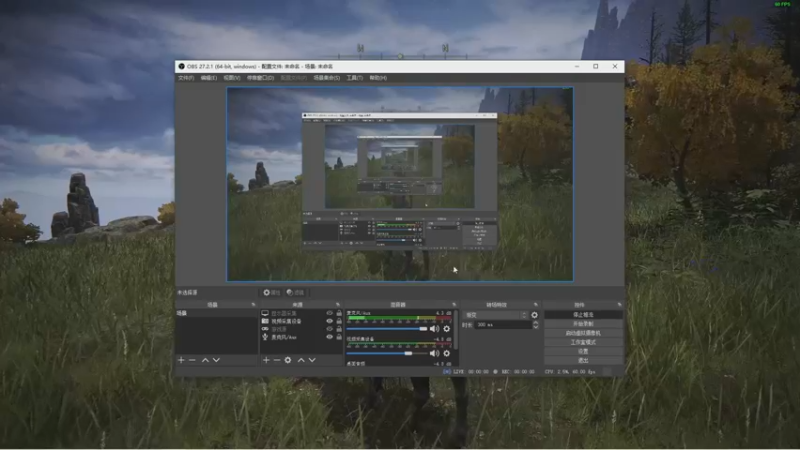
Task: Click the Filters button above docks
Action: pyautogui.click(x=295, y=293)
